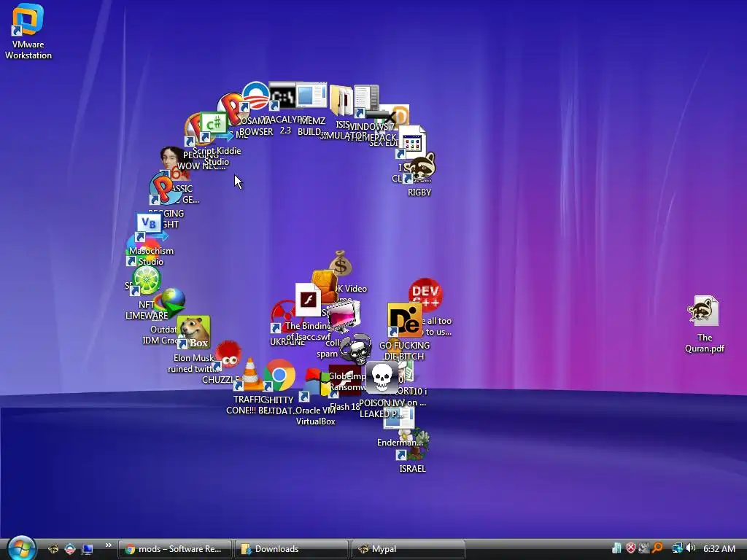Open the IDM globe with green arrow icon
The height and width of the screenshot is (560, 747).
pyautogui.click(x=171, y=302)
